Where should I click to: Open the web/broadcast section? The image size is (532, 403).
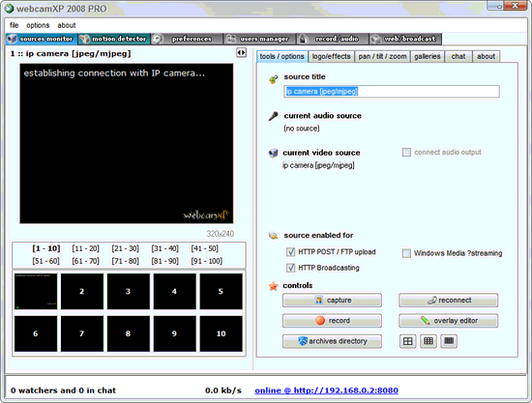[x=405, y=39]
